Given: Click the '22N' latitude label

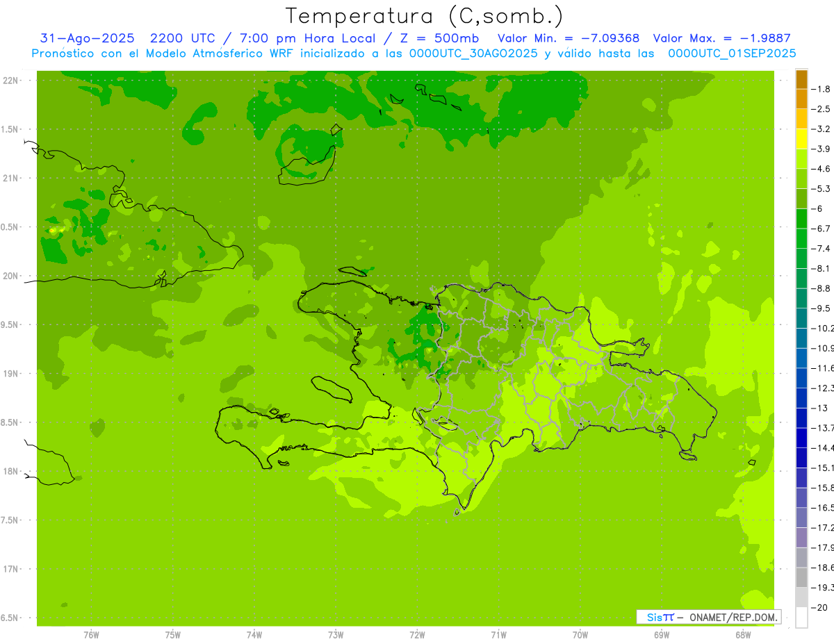Looking at the screenshot, I should (11, 81).
